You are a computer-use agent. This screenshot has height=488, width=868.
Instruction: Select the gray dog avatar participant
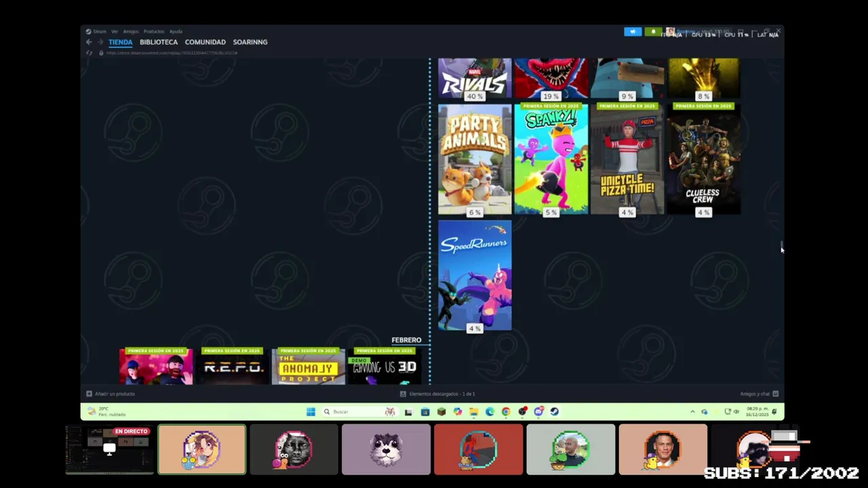(x=386, y=449)
